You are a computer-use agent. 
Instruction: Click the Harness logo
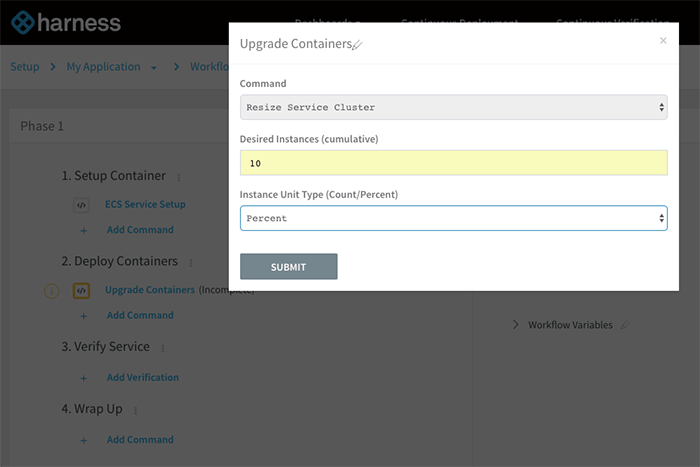click(x=66, y=22)
